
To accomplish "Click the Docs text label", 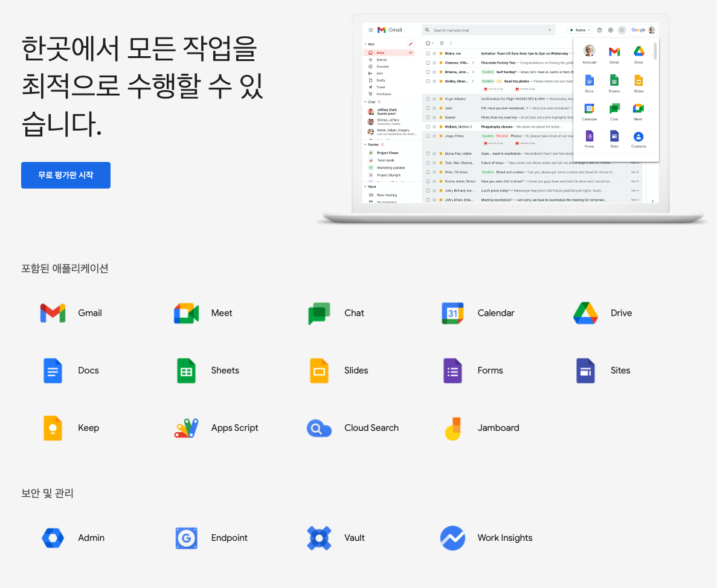I will (88, 370).
